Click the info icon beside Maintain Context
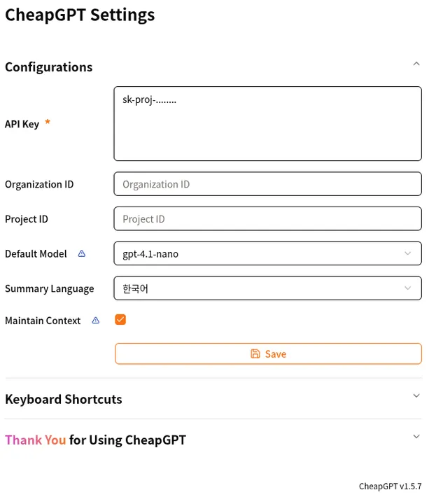 point(96,321)
